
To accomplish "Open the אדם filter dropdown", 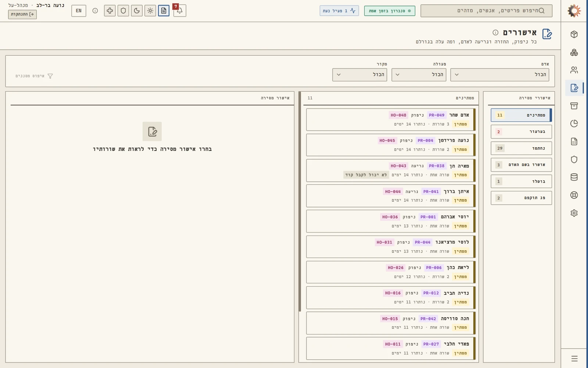I will click(500, 75).
